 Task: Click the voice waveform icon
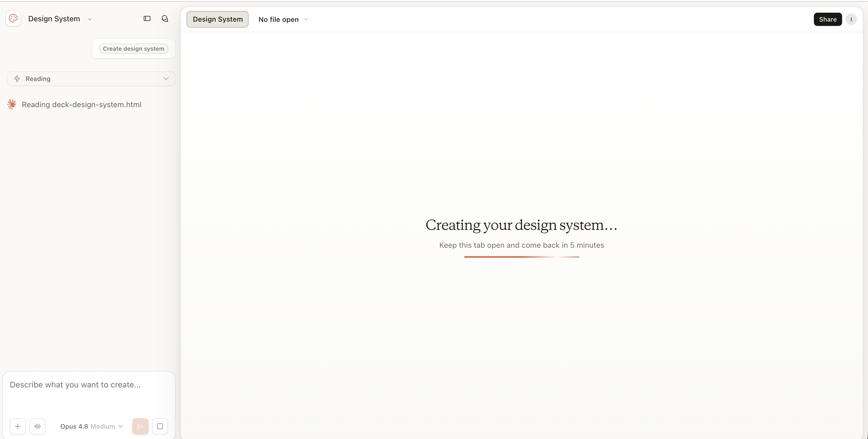coord(37,426)
